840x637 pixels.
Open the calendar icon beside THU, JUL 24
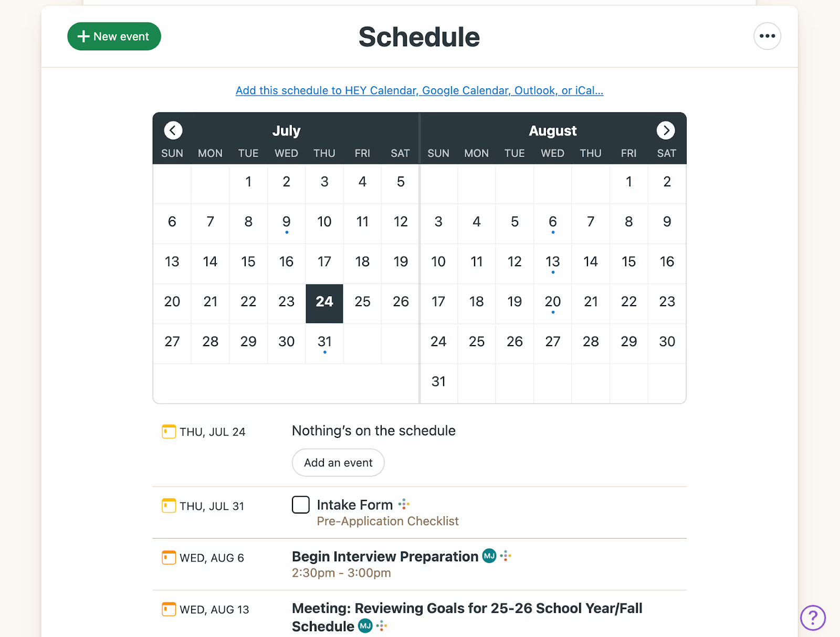click(x=168, y=431)
